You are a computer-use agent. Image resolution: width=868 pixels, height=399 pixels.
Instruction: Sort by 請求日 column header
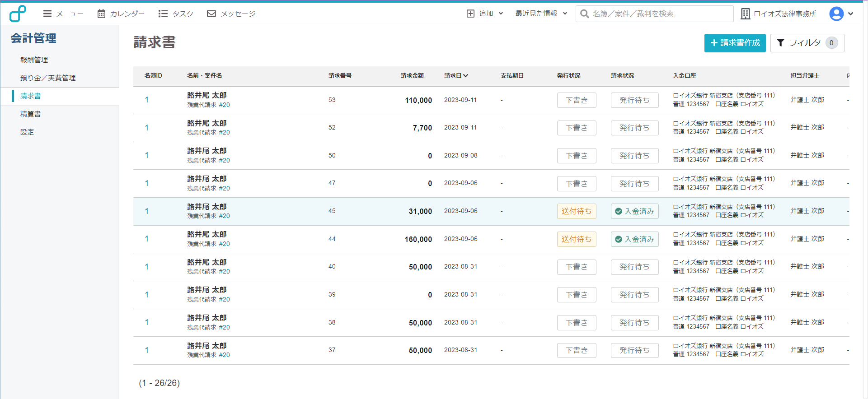tap(455, 75)
